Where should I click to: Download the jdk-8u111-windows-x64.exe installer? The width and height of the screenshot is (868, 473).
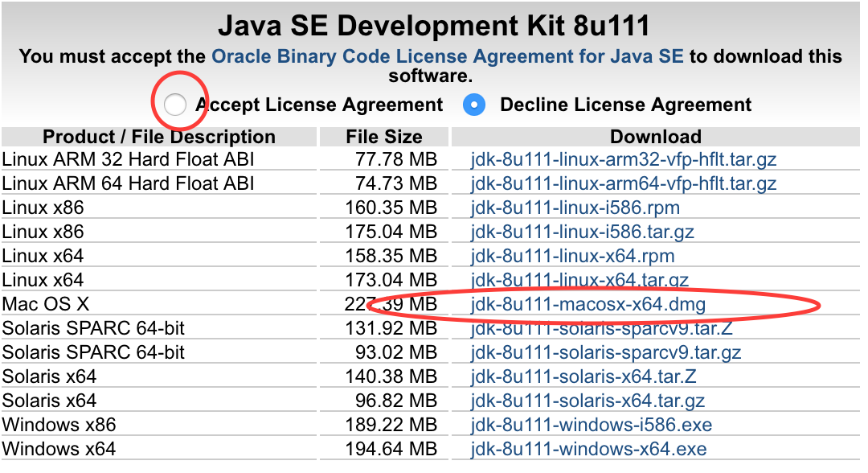coord(588,449)
